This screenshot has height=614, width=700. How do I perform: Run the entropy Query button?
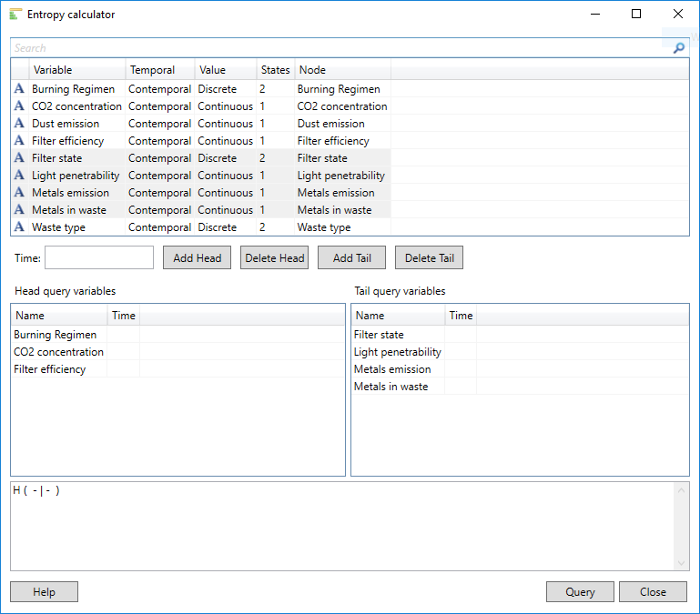pos(580,592)
